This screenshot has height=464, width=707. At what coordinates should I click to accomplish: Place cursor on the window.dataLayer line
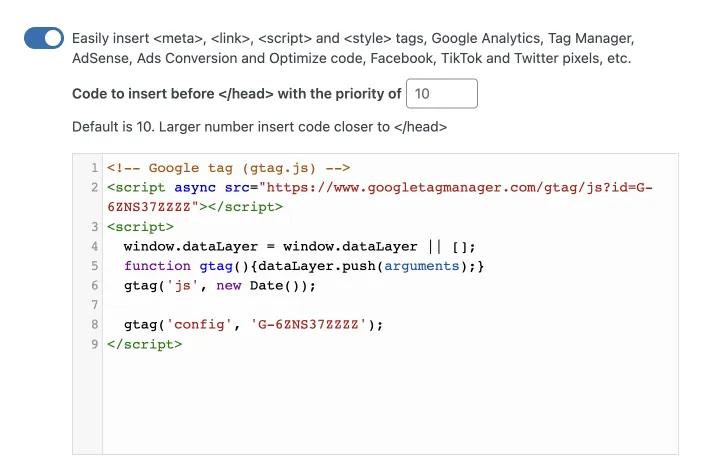coord(299,246)
